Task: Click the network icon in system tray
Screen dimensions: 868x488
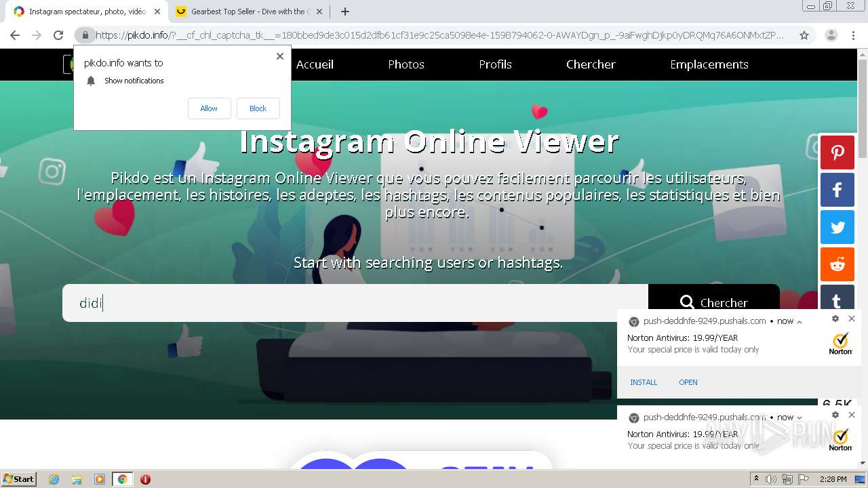Action: click(787, 479)
